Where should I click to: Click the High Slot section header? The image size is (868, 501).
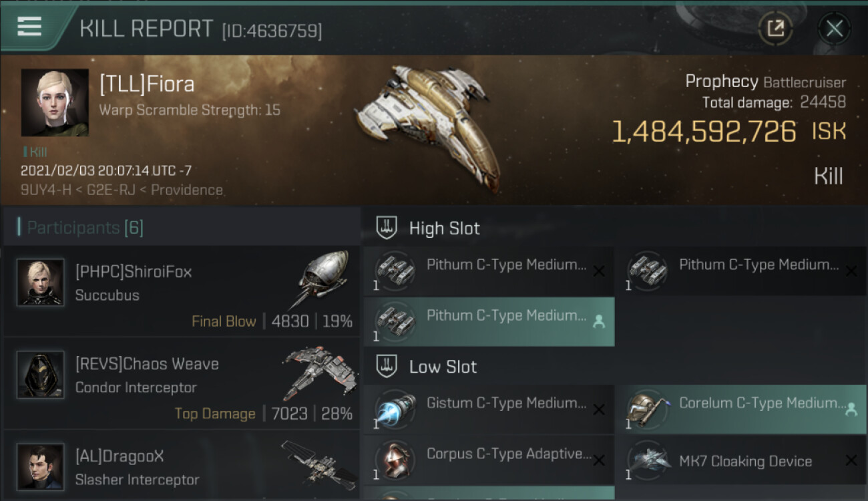coord(444,228)
